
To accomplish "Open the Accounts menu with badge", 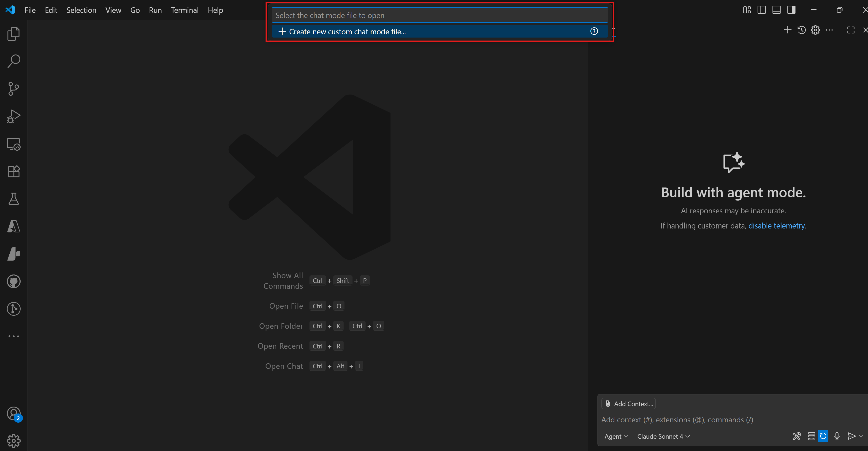I will click(x=14, y=414).
